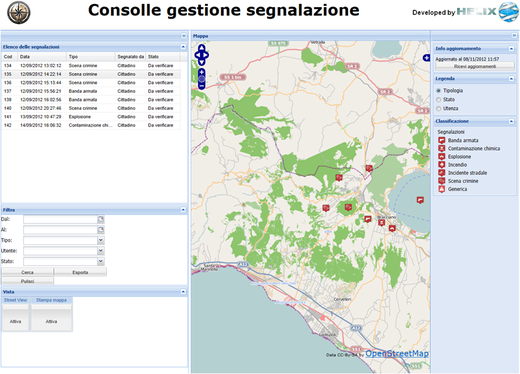Viewport: 520px width, 374px height.
Task: Click the Banda armata marker west of Bracciano
Action: pos(368,219)
